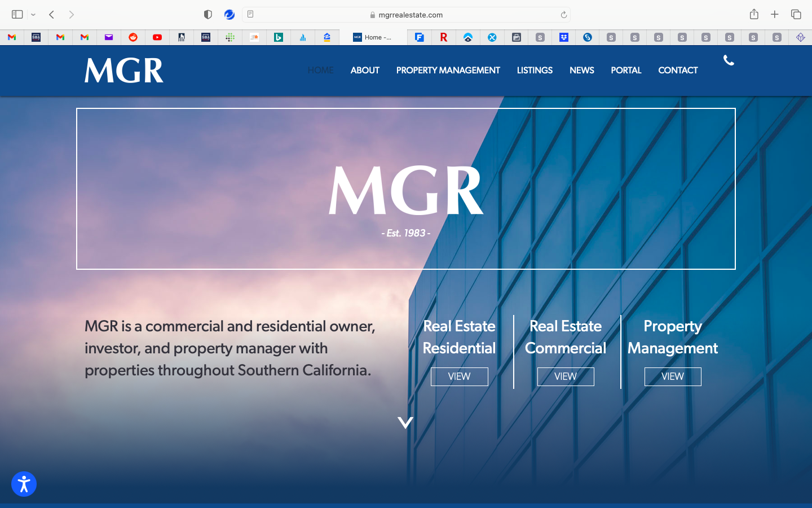Open the tab overview icon

click(x=796, y=15)
